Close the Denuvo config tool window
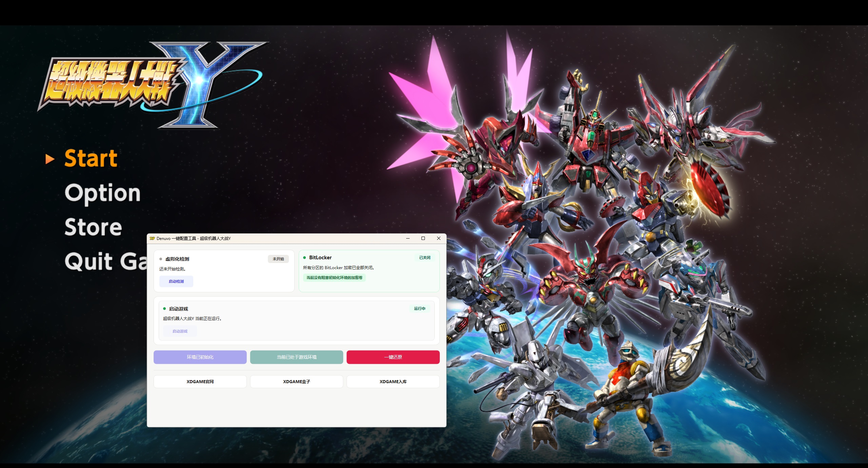The width and height of the screenshot is (868, 468). tap(439, 238)
